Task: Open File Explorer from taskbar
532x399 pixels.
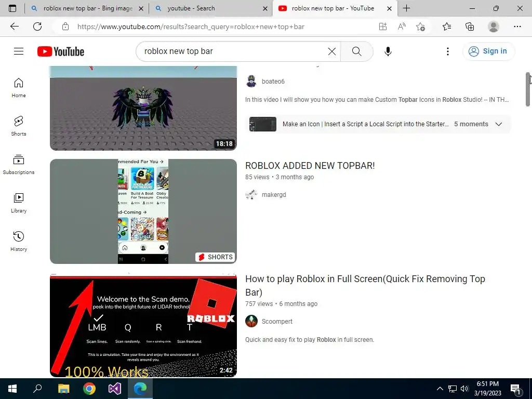Action: click(x=63, y=389)
